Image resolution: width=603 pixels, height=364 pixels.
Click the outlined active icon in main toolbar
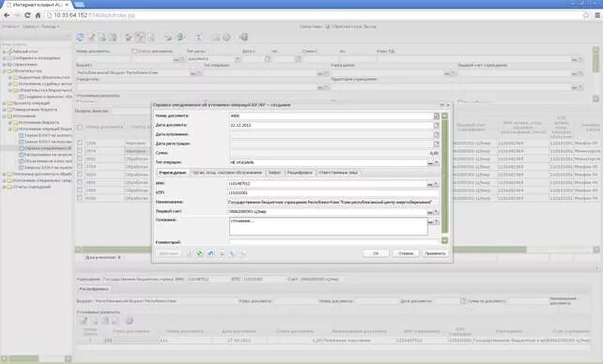click(139, 38)
